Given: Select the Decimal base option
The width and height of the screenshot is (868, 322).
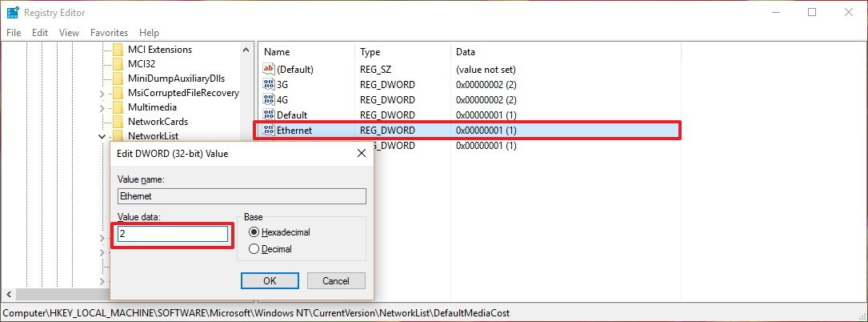Looking at the screenshot, I should (x=254, y=249).
